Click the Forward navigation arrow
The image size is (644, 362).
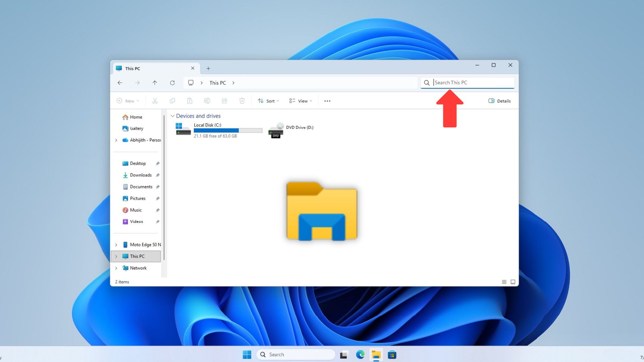(137, 83)
